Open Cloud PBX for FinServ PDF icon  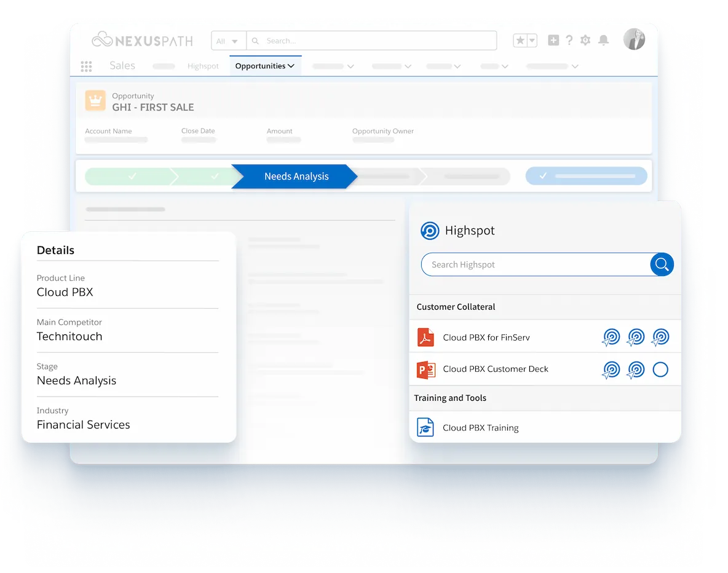click(x=425, y=338)
